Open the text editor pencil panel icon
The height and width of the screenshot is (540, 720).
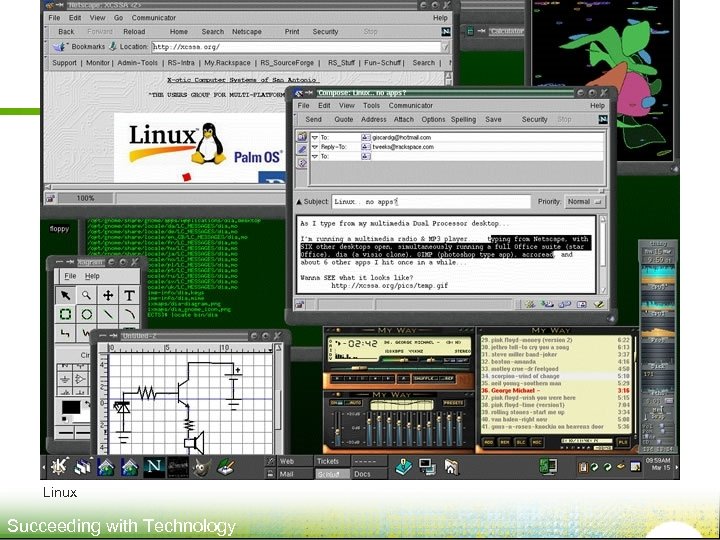point(225,467)
